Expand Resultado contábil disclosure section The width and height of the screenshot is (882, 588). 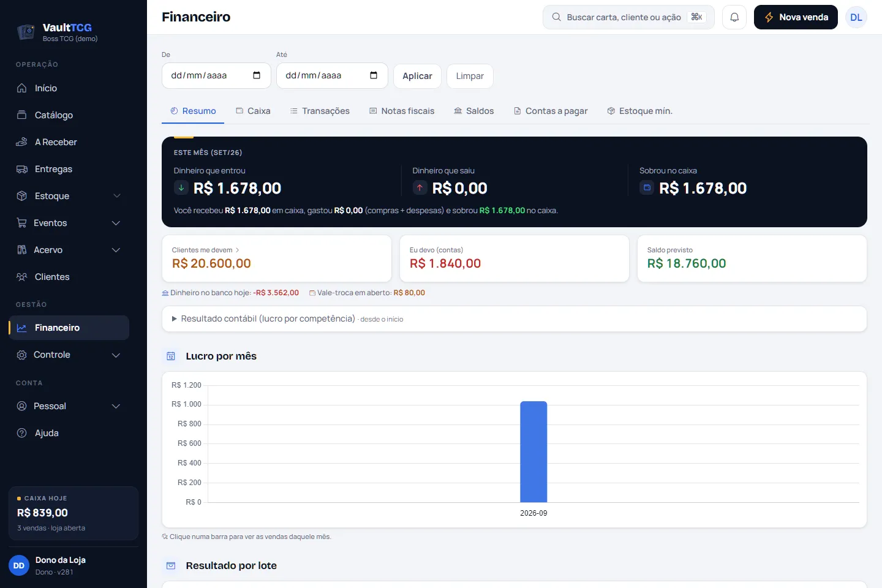click(514, 318)
